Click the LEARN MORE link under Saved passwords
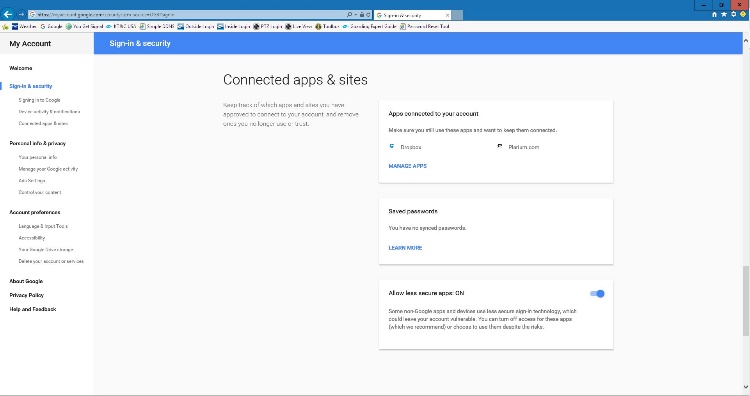750x396 pixels. (x=405, y=248)
